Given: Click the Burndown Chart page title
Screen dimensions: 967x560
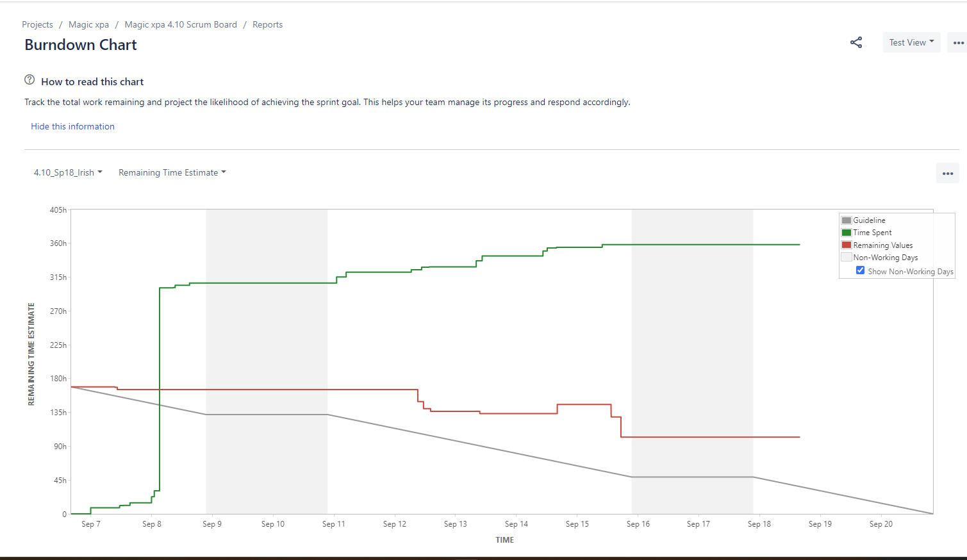Looking at the screenshot, I should (80, 45).
